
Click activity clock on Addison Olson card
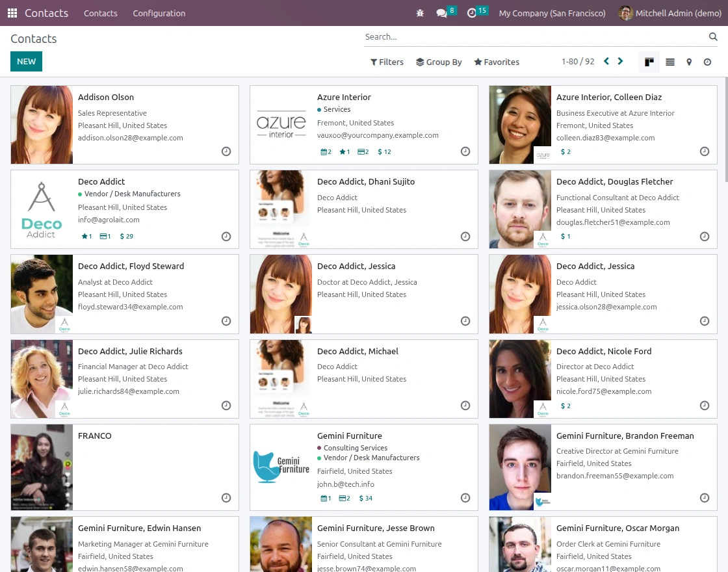click(226, 151)
